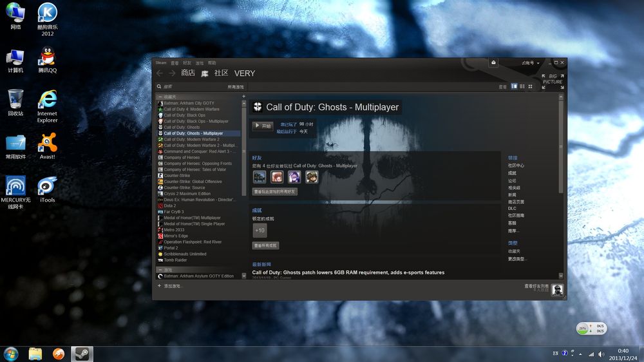Launch Big Picture mode
Screen dimensions: 644x362
click(553, 81)
